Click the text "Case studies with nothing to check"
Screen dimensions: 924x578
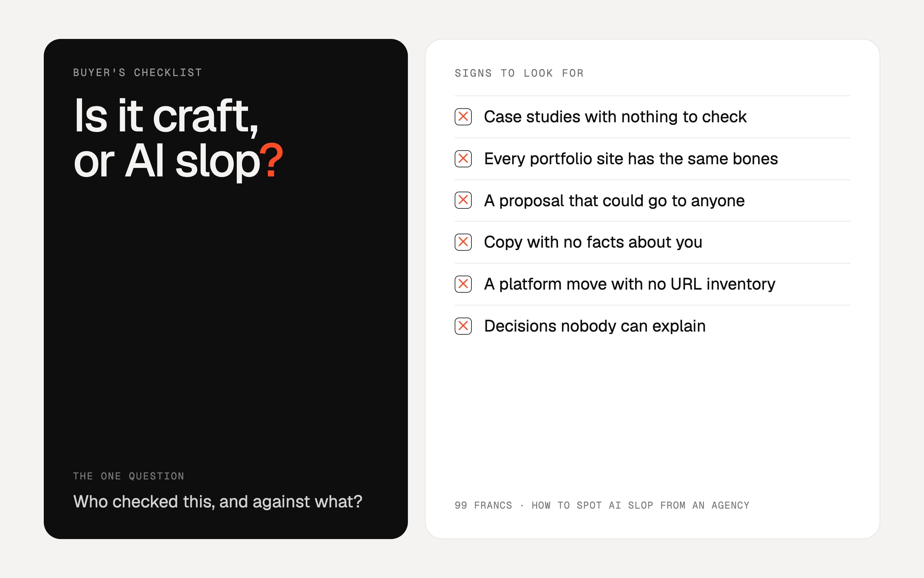(615, 117)
